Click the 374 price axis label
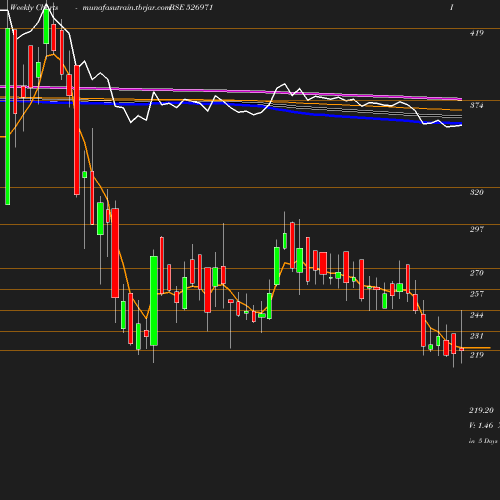Viewport: 500px width, 500px height. [476, 105]
